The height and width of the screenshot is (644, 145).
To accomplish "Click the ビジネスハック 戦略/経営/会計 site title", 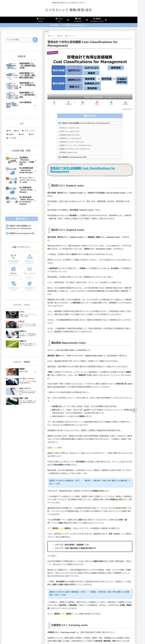I will click(68, 10).
